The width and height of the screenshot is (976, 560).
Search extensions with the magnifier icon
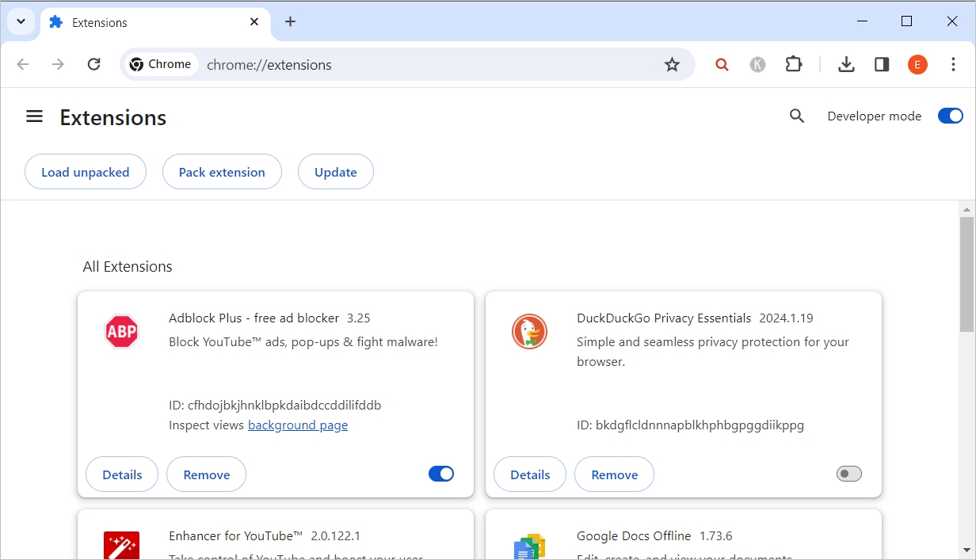(797, 116)
